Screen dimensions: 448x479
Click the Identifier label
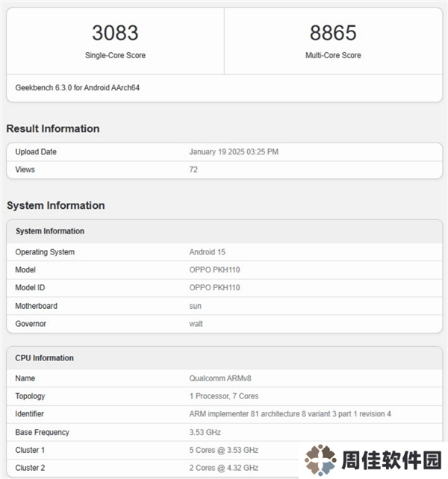[x=29, y=414]
